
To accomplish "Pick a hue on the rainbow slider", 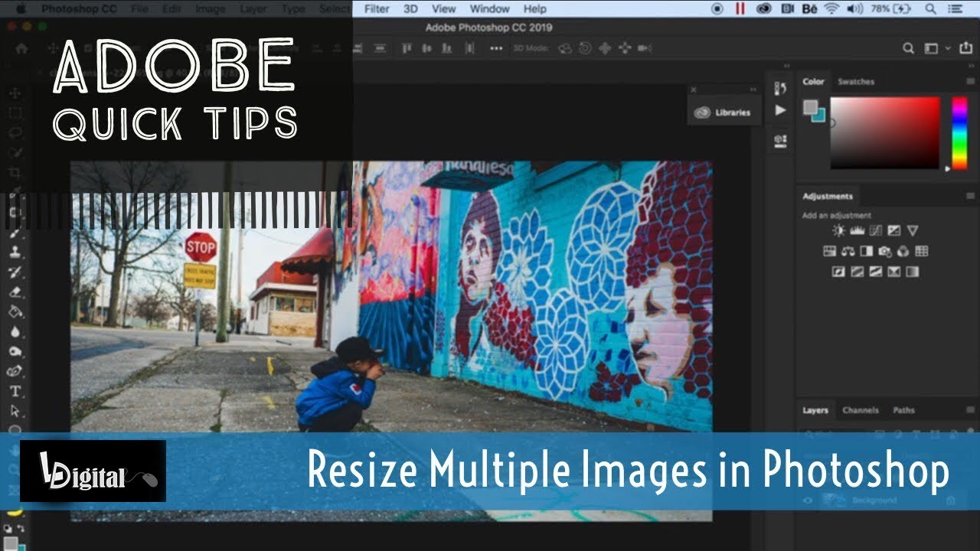I will (x=959, y=132).
